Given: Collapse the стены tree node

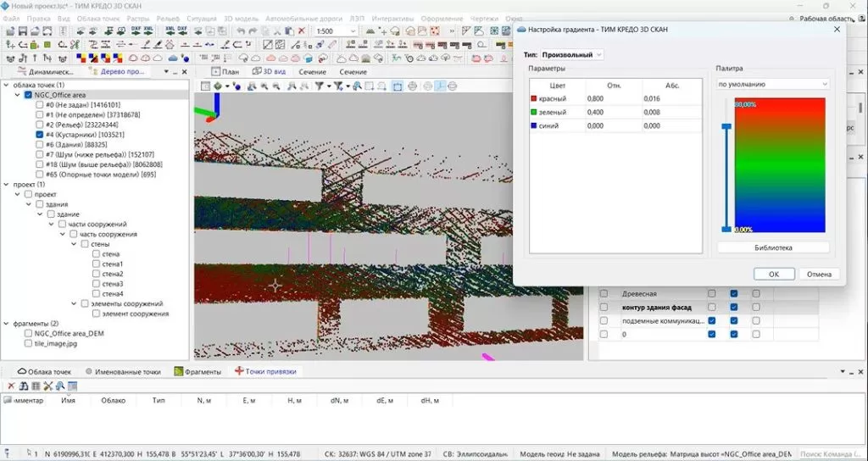Looking at the screenshot, I should [74, 244].
